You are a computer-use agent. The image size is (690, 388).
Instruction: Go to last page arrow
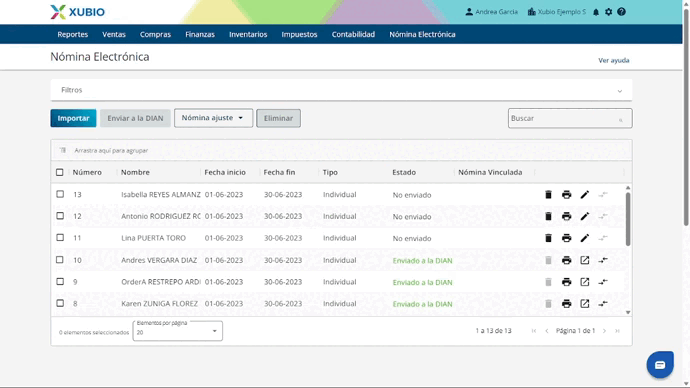pos(617,331)
